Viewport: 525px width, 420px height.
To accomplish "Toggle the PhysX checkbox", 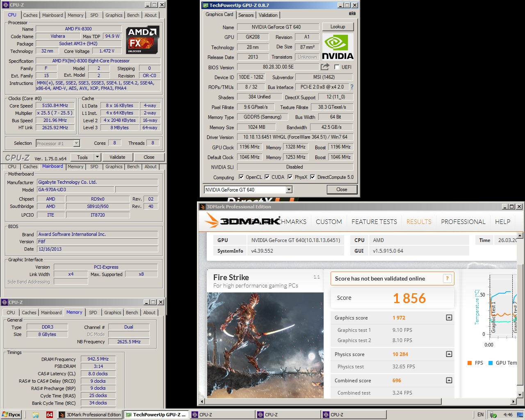I will click(290, 177).
